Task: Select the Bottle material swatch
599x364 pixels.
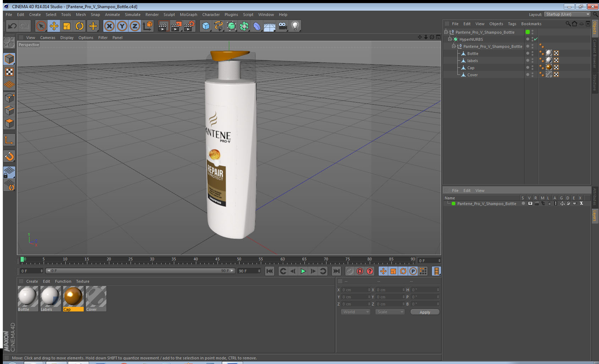Action: pos(28,299)
